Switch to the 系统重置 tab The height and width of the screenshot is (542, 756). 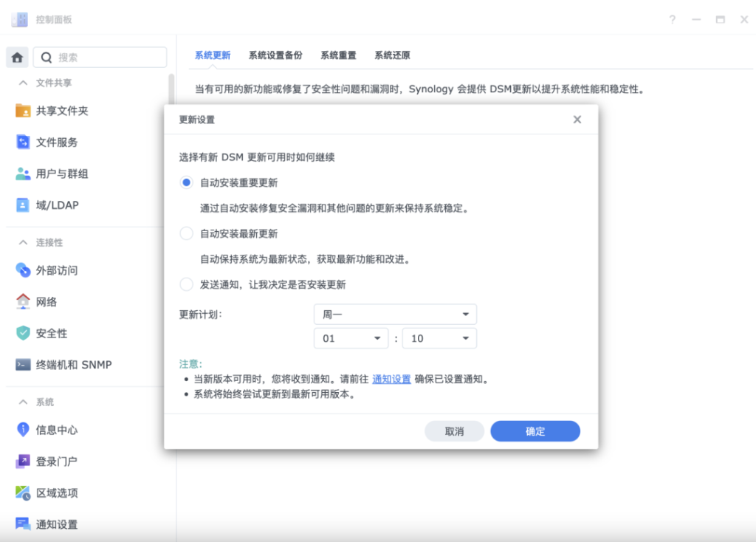click(338, 55)
